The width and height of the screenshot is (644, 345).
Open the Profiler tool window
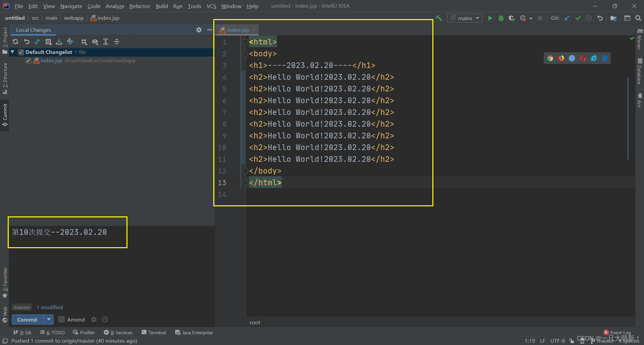pos(84,332)
